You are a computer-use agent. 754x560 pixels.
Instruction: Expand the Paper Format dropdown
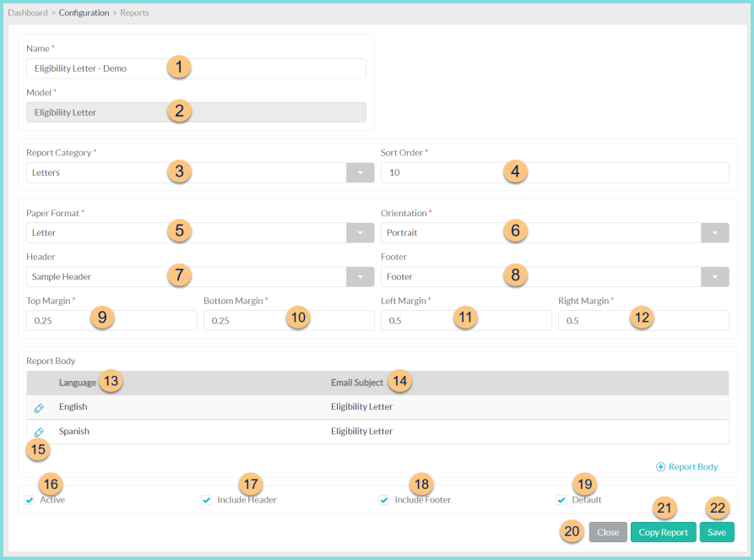[x=360, y=231]
